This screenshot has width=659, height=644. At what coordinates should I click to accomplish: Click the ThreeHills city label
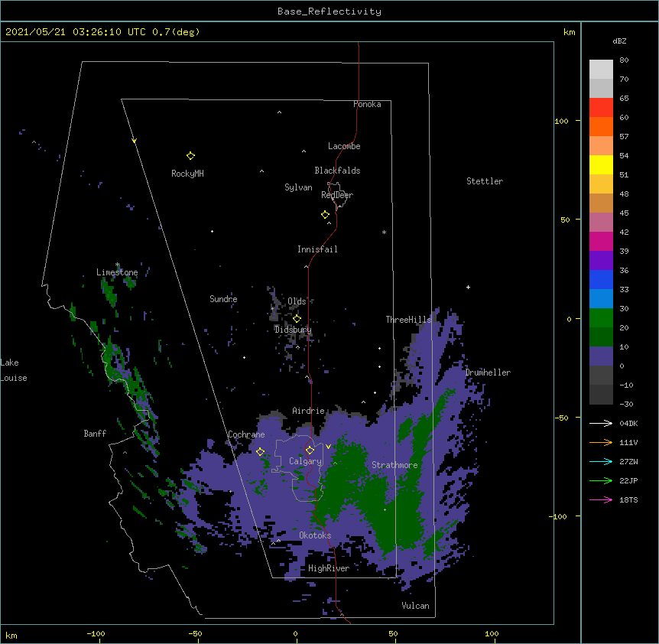coord(408,320)
